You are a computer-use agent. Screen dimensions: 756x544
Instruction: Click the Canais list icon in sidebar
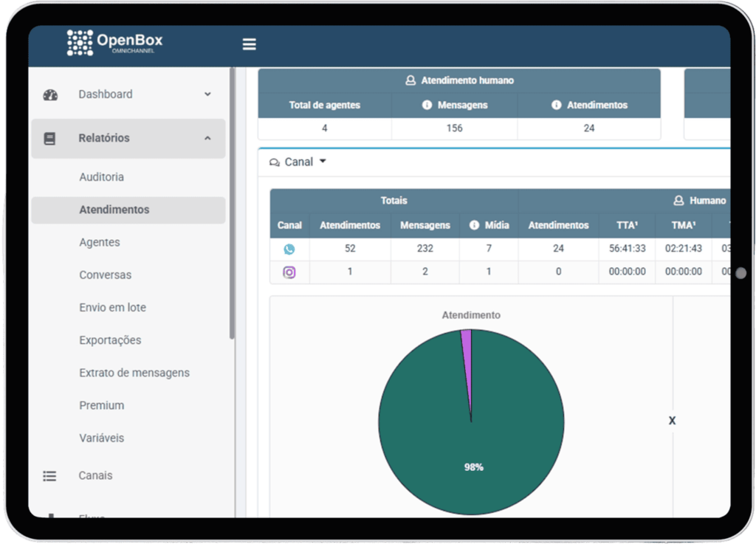pos(49,476)
